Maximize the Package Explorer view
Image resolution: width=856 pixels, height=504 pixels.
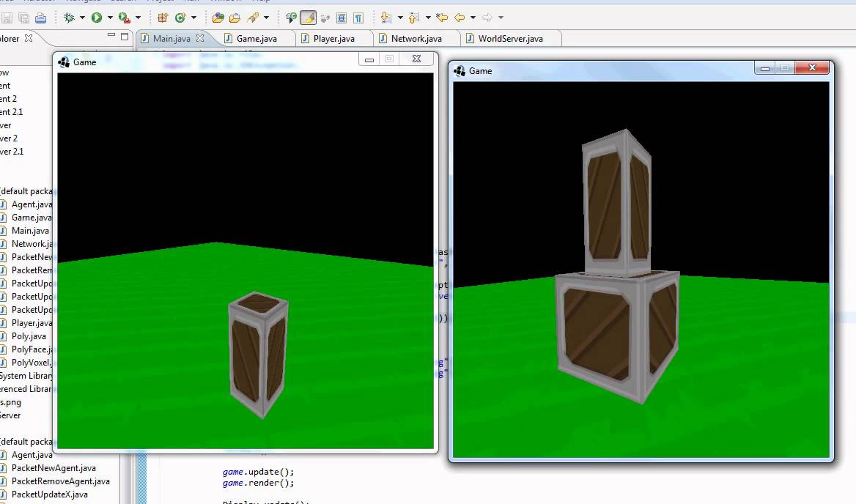pos(125,37)
